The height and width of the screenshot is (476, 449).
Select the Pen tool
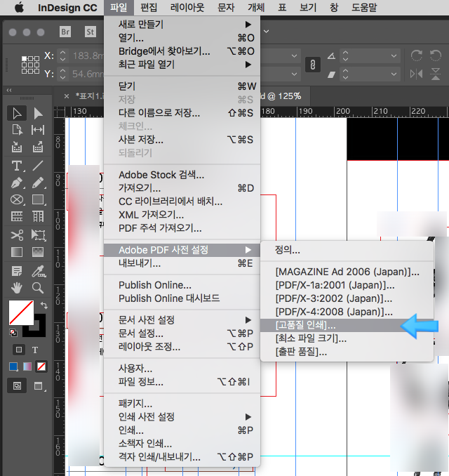[17, 183]
